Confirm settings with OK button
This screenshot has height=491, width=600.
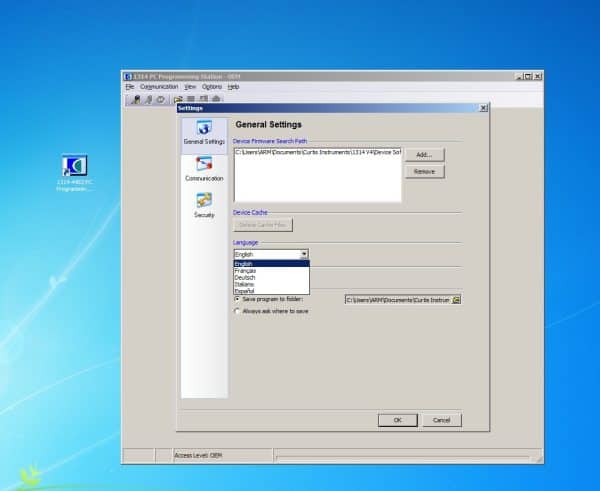398,420
